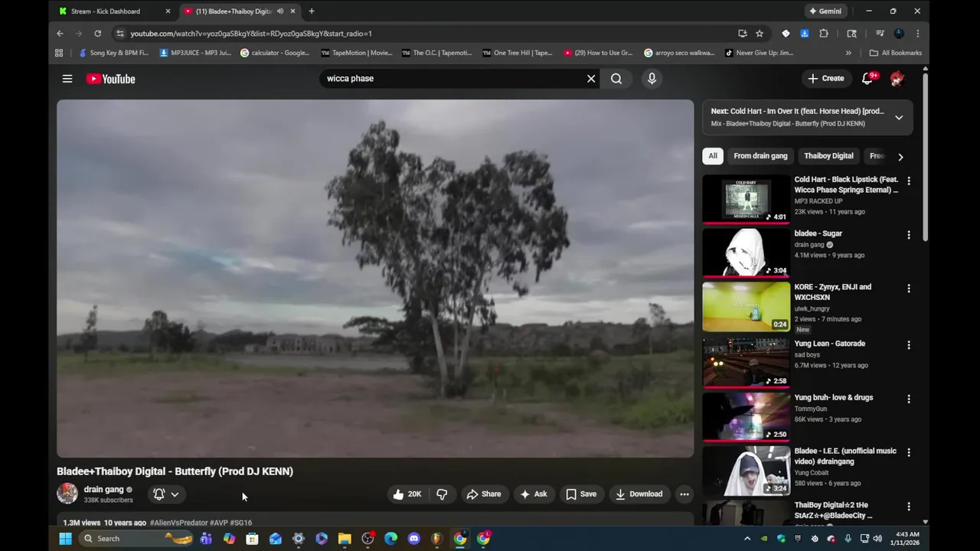Click the URL address bar

pos(425,34)
